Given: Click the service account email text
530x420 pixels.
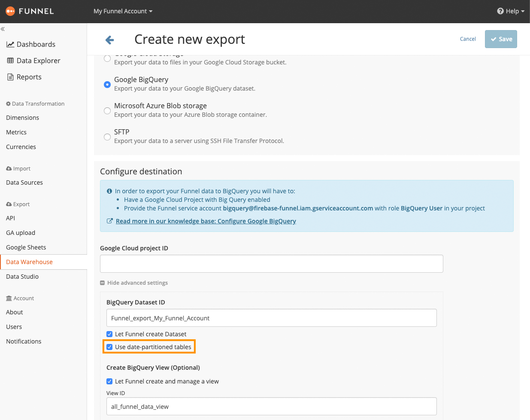Looking at the screenshot, I should tap(298, 208).
